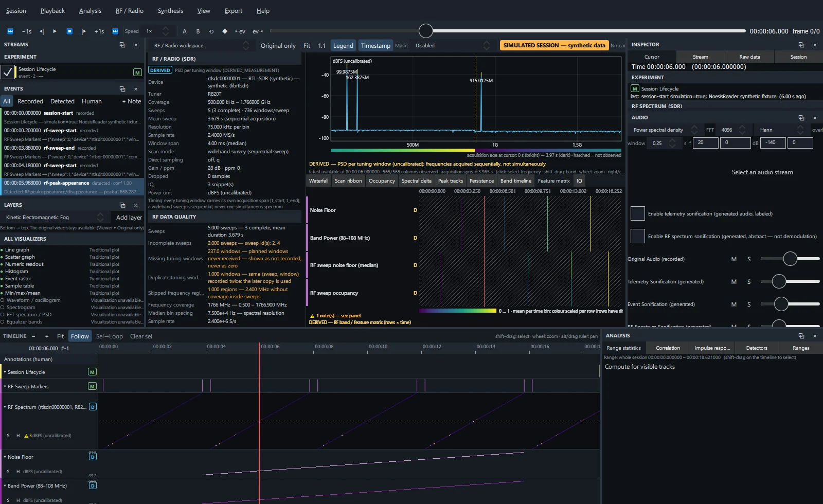Toggle the Timestamp overlay button

point(375,45)
